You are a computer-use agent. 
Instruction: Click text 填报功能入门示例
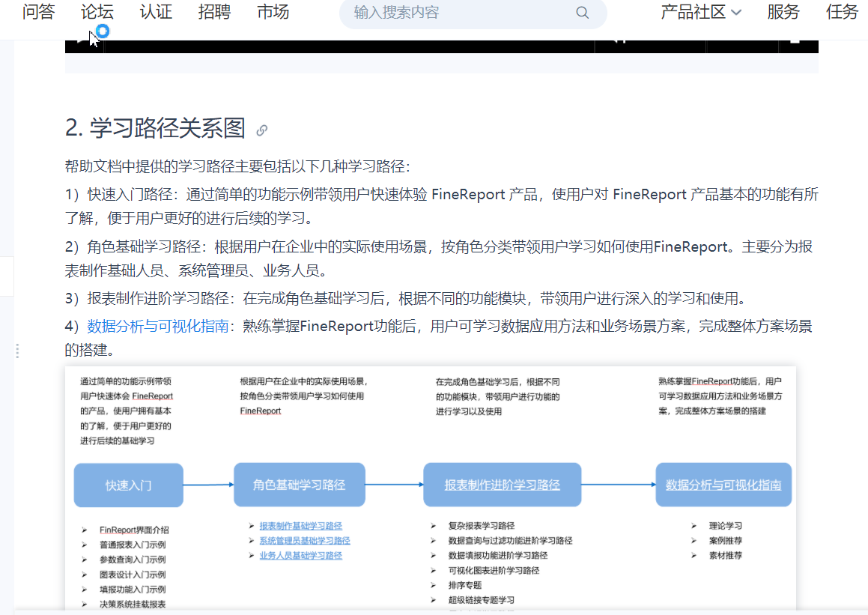tap(133, 590)
